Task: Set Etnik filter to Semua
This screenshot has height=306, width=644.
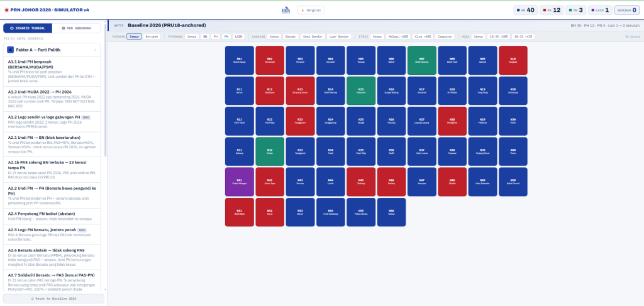Action: pyautogui.click(x=377, y=36)
